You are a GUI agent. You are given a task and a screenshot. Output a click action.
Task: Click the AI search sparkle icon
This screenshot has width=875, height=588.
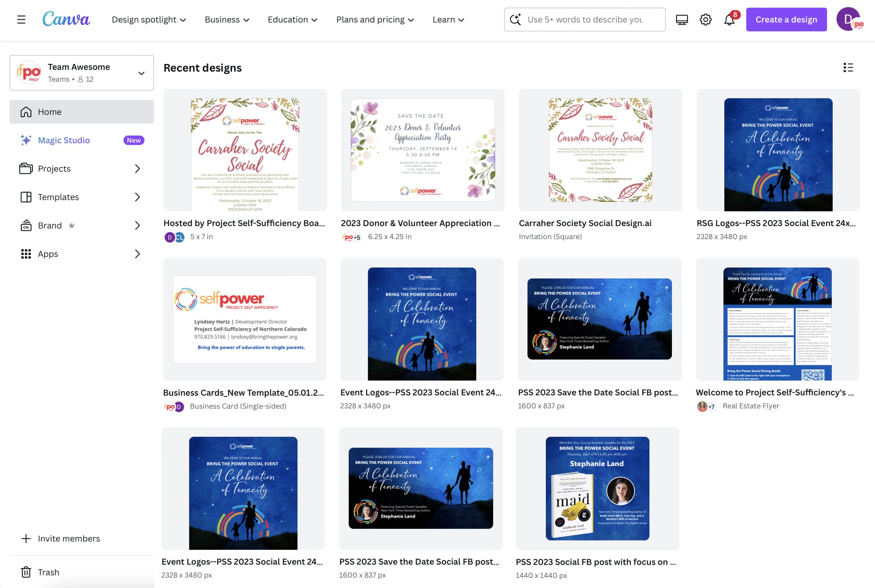click(516, 19)
